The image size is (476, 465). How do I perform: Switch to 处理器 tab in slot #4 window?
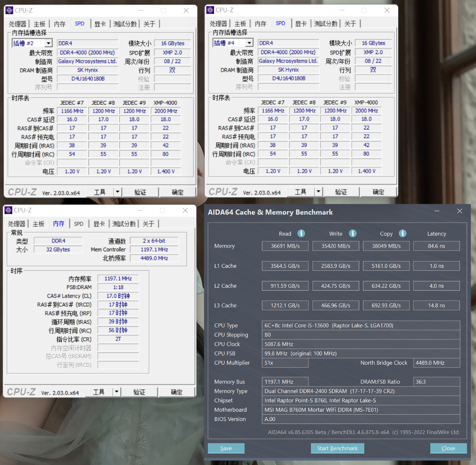[x=218, y=24]
